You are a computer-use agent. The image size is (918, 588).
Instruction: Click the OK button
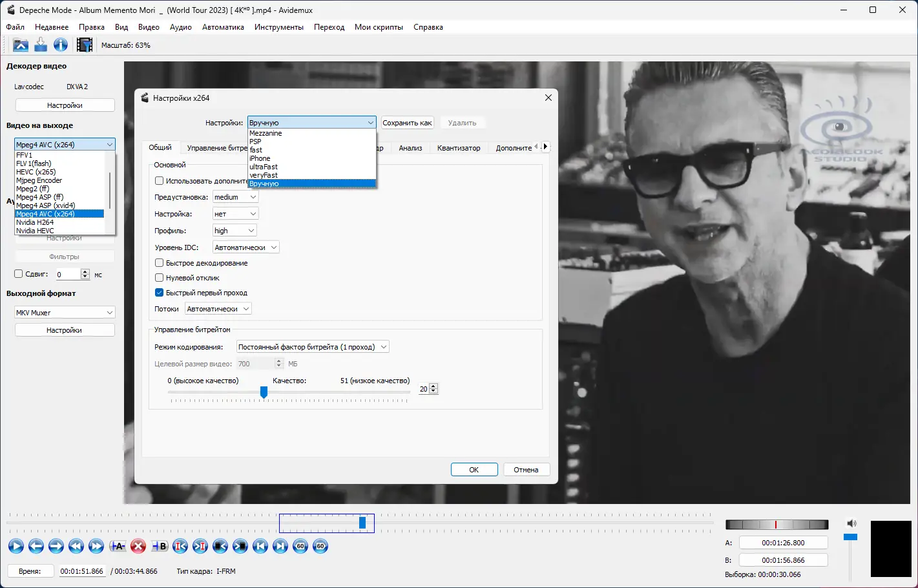(474, 470)
